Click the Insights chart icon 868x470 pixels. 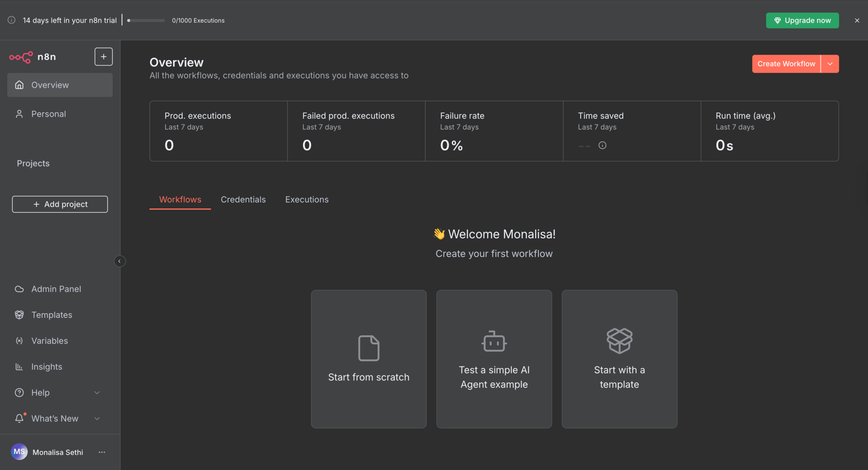(x=19, y=367)
